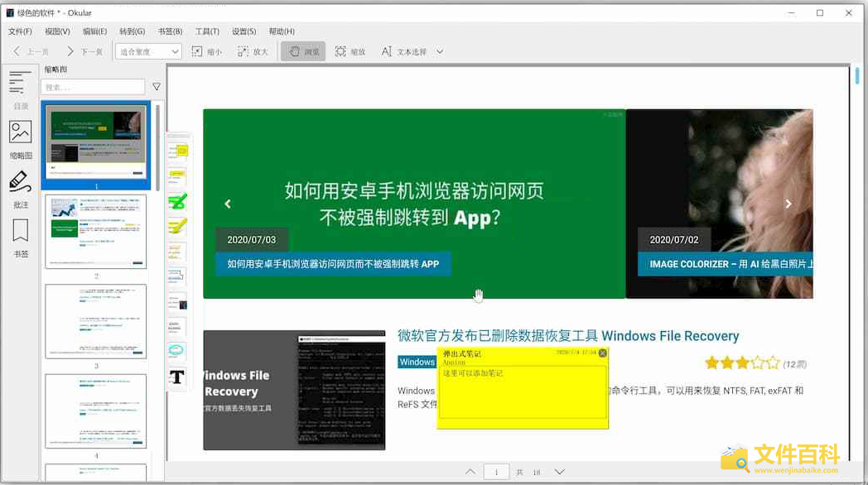Click the 2020/07/02 date label
Screen dimensions: 868x485
pyautogui.click(x=673, y=240)
